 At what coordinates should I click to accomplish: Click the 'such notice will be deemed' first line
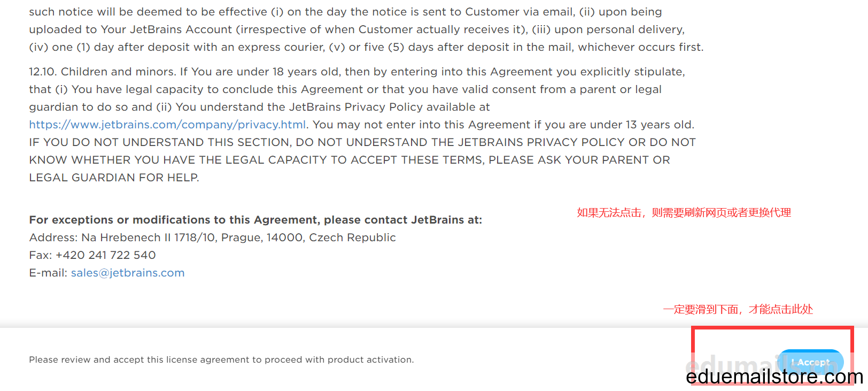point(345,12)
